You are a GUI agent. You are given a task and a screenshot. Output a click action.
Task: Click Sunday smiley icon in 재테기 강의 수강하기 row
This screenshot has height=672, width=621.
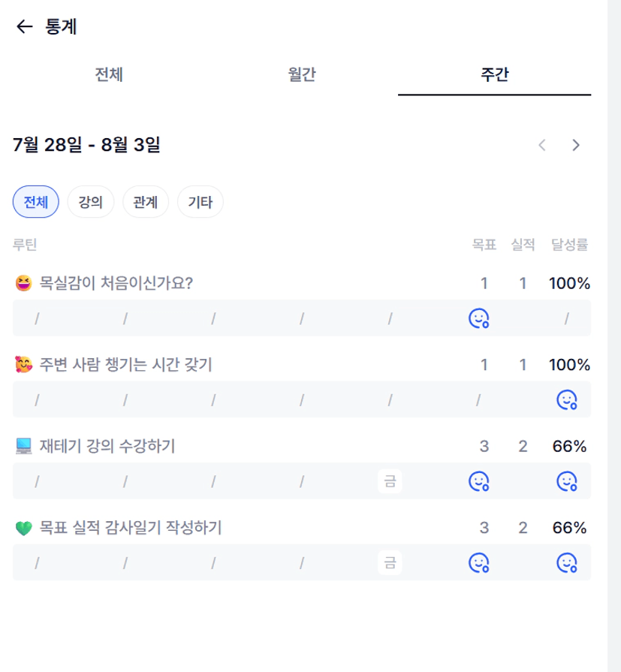[x=567, y=481]
